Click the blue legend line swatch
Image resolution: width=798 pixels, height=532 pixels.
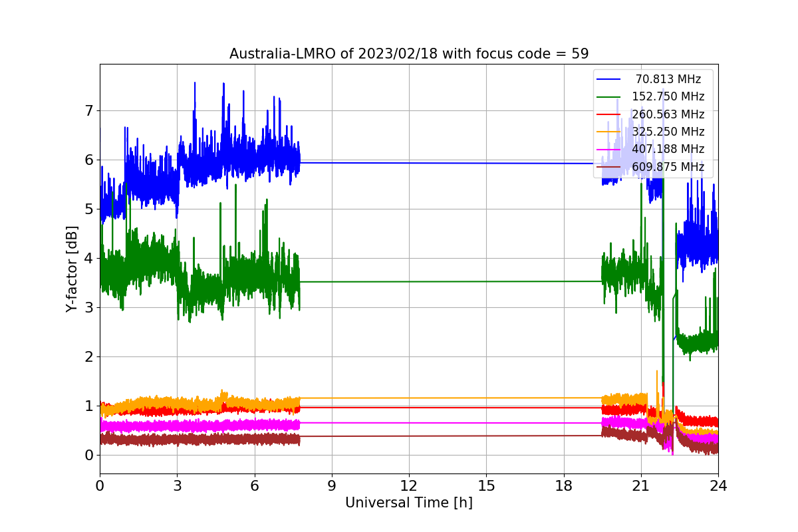608,79
